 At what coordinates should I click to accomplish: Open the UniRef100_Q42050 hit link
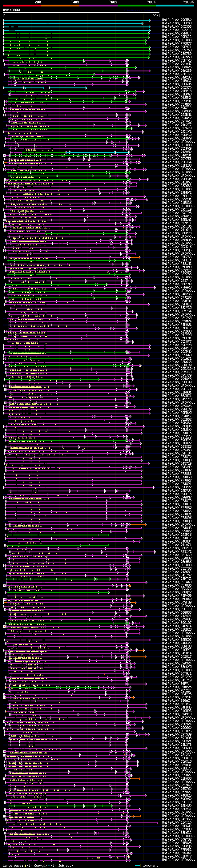[x=177, y=152]
